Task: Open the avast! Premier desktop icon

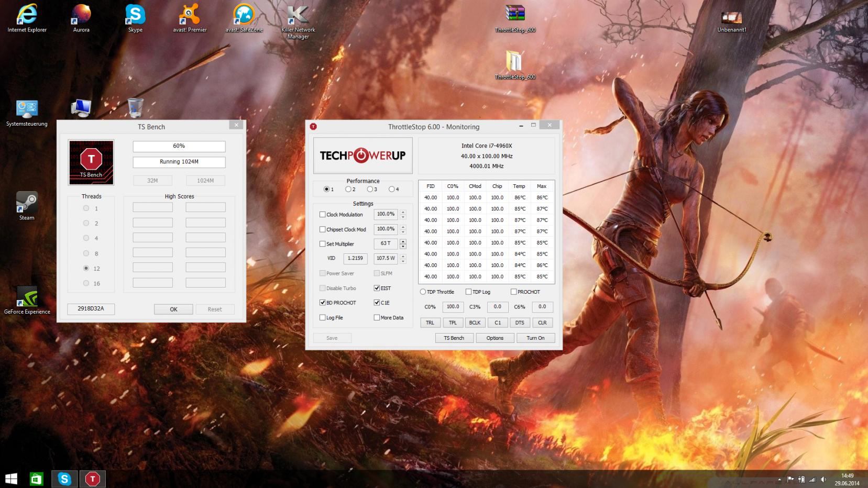Action: click(x=190, y=18)
